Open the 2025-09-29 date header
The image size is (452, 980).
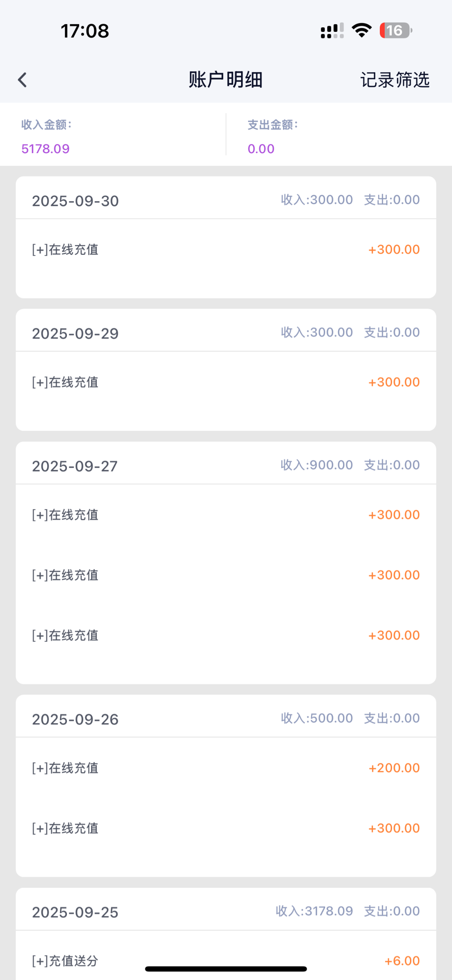tap(75, 334)
